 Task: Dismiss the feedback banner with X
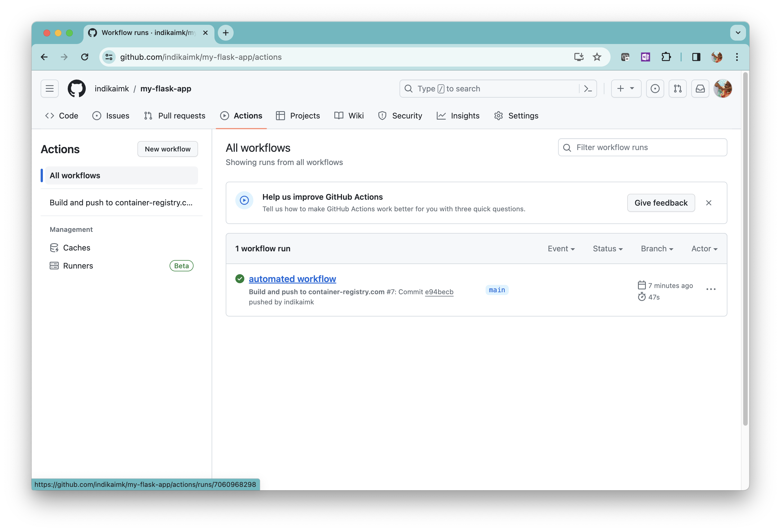pyautogui.click(x=708, y=203)
